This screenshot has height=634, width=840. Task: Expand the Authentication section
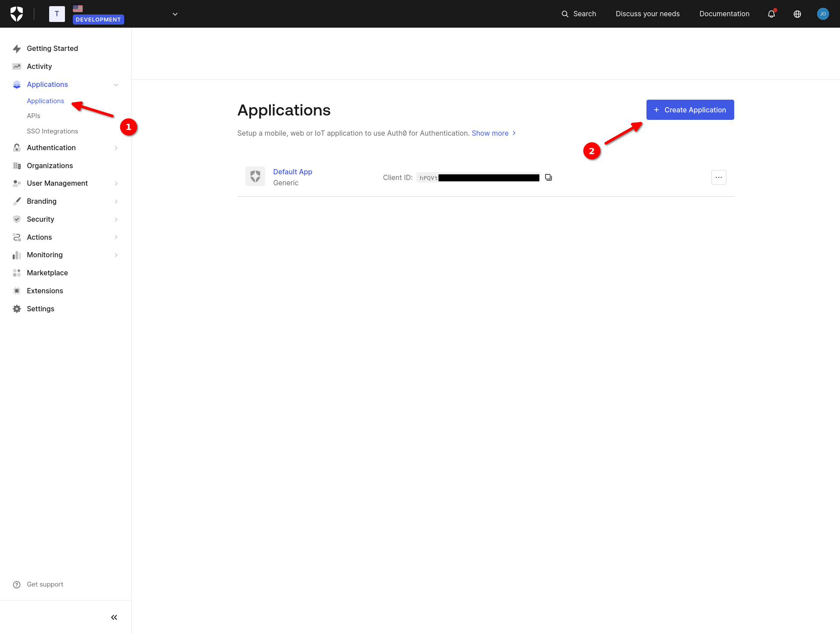tap(115, 148)
